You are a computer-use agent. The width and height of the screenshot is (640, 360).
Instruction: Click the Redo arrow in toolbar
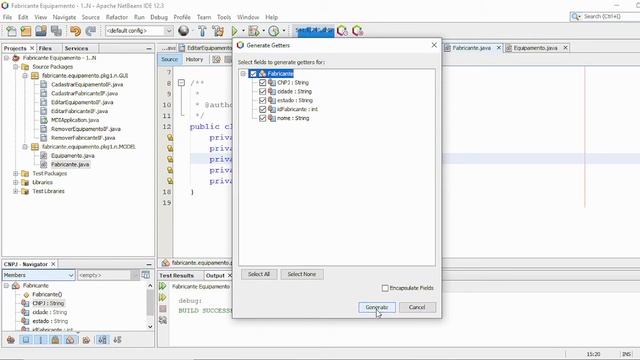coord(91,31)
